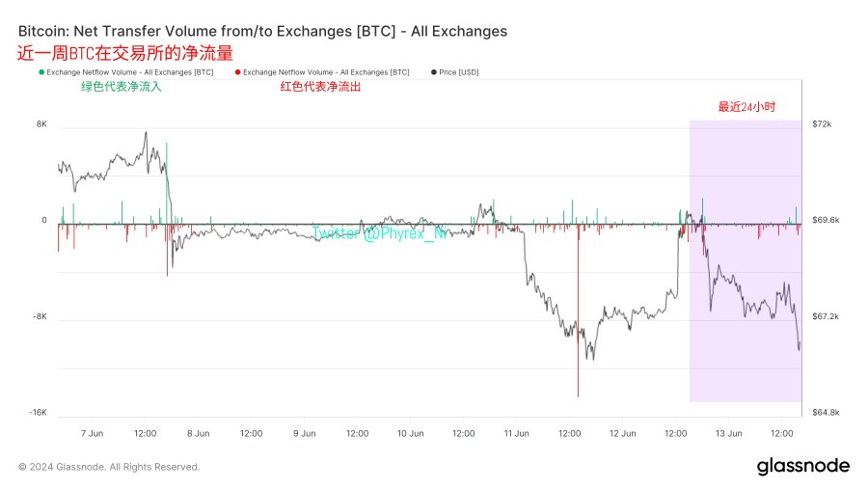Toggle the red Exchange Netflow Volume legend label
Screen dimensions: 868x489
(326, 72)
